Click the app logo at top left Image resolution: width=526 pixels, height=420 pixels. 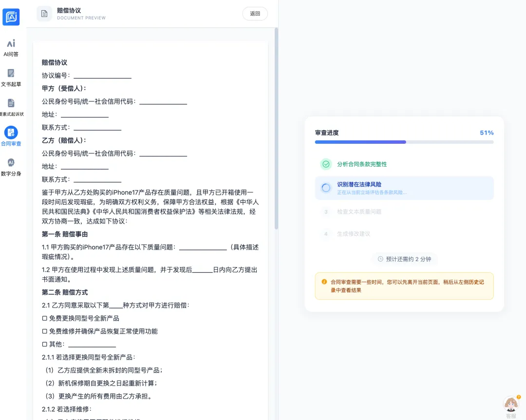tap(11, 16)
